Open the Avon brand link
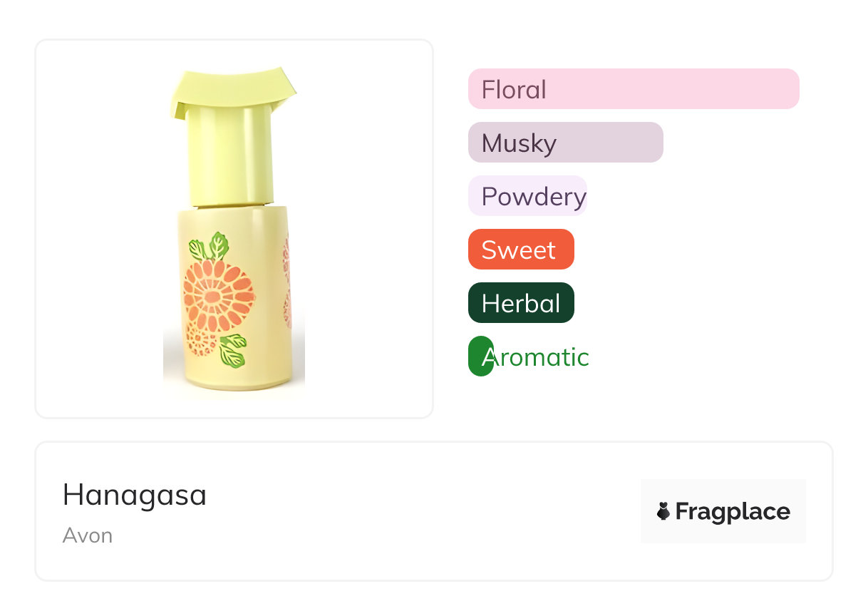The image size is (868, 616). [88, 535]
